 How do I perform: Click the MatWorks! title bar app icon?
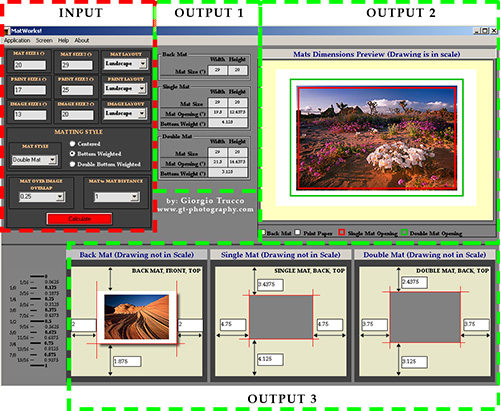click(7, 31)
